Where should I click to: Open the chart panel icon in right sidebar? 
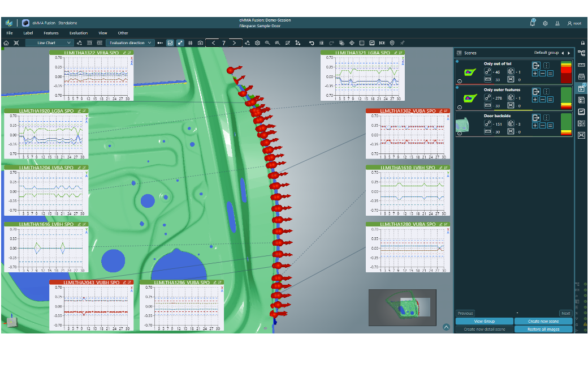(x=581, y=112)
